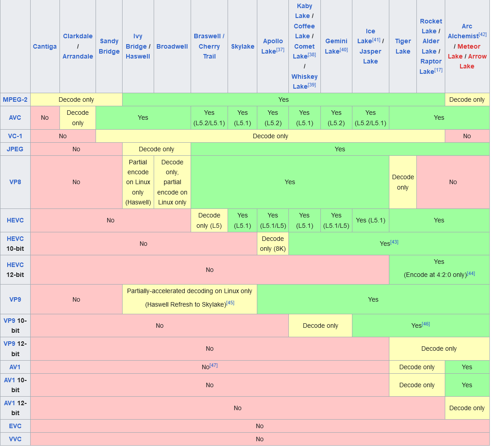
Task: Click the JPEG row header link
Action: pyautogui.click(x=15, y=149)
